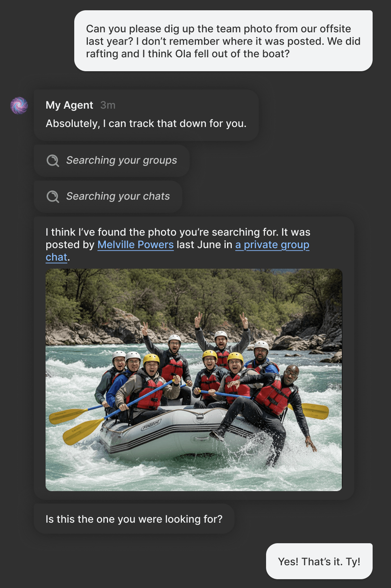Click the My Agent spiral avatar

click(19, 105)
